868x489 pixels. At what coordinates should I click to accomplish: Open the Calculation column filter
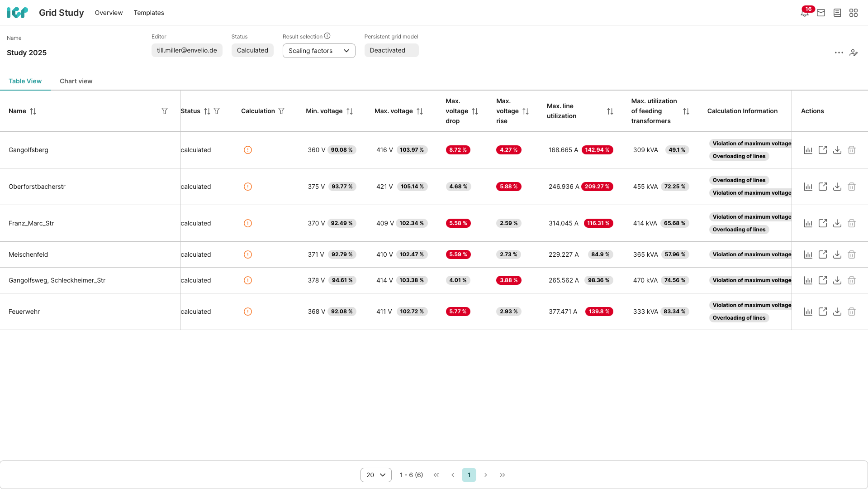pyautogui.click(x=281, y=111)
